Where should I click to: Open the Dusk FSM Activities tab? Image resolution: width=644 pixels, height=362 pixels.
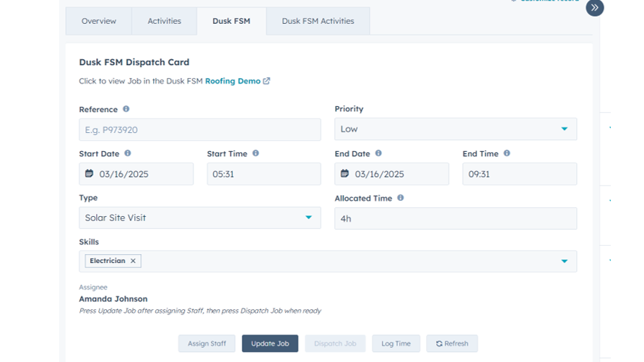[x=318, y=21]
